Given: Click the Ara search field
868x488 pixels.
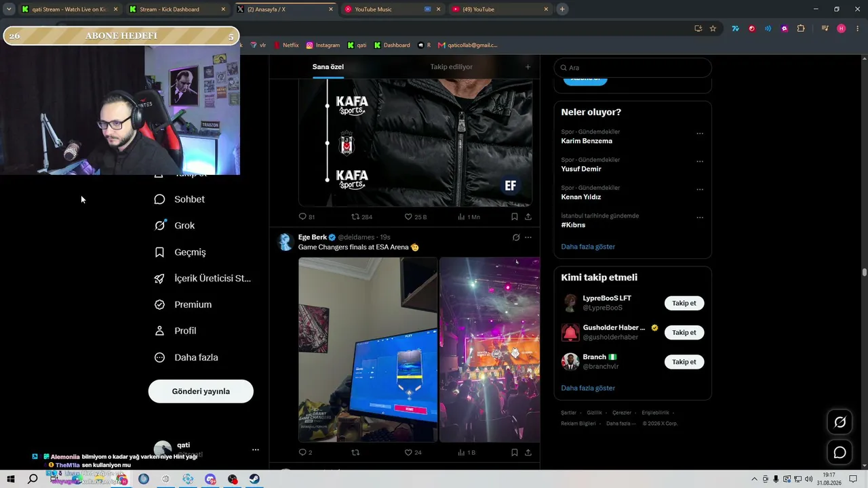Looking at the screenshot, I should [633, 68].
